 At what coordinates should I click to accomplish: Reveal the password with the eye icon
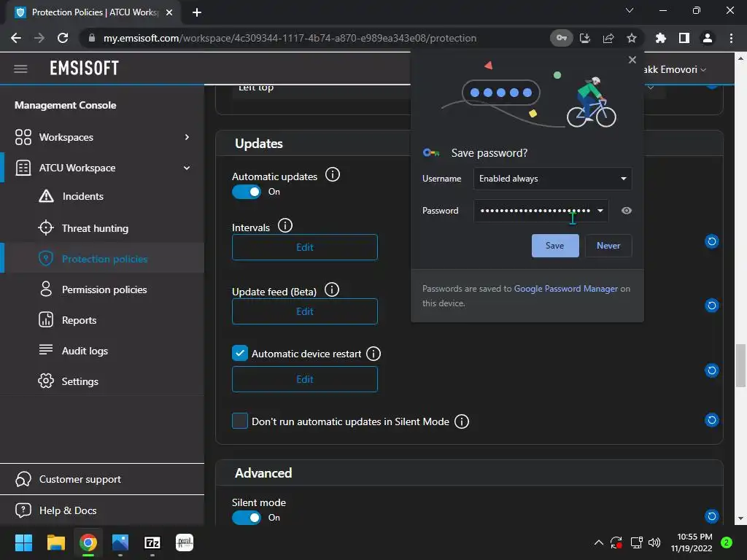pos(627,211)
